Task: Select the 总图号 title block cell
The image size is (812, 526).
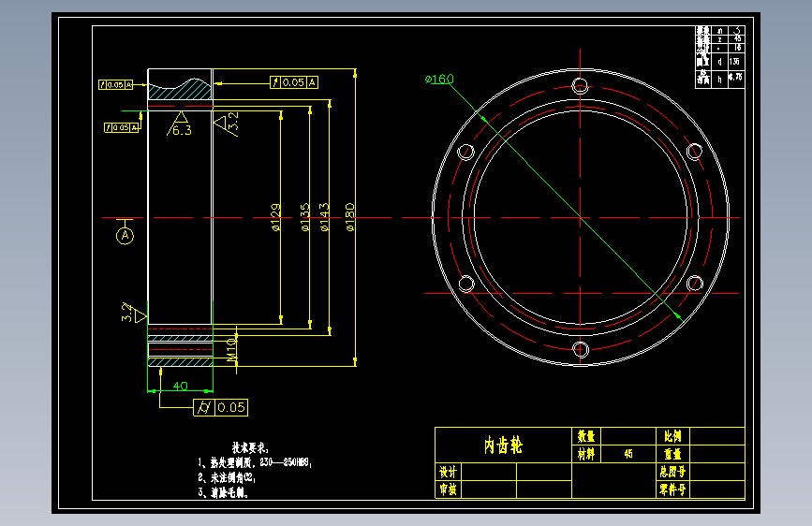Action: tap(672, 472)
